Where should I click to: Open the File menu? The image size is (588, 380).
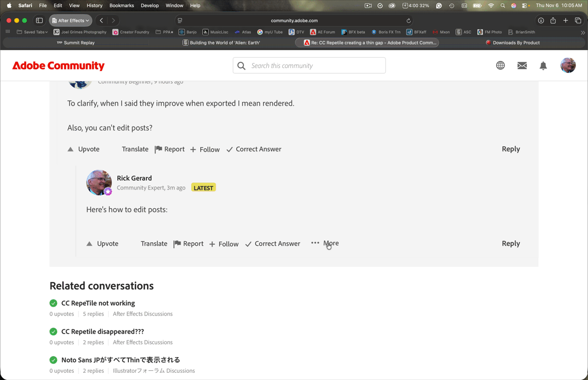43,5
